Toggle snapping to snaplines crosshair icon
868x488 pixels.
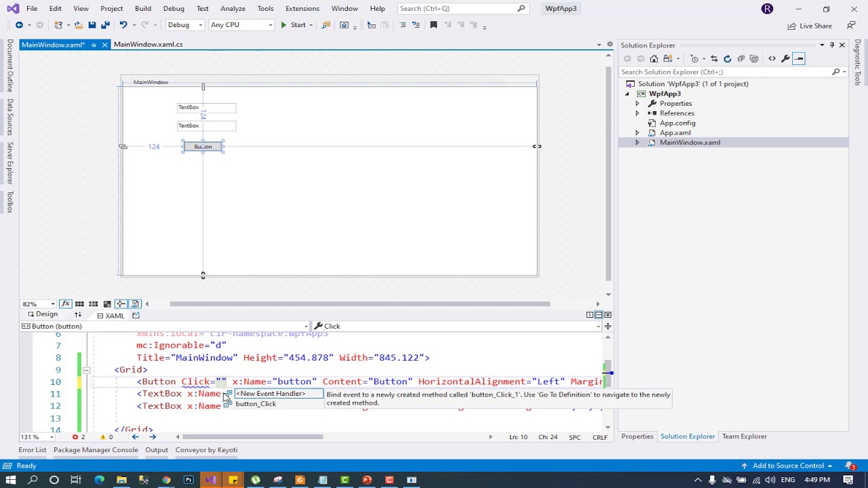[x=121, y=304]
